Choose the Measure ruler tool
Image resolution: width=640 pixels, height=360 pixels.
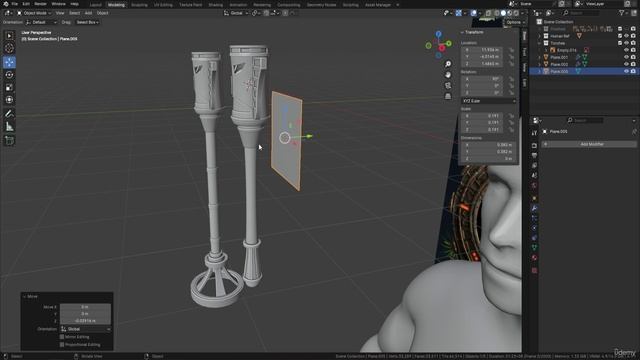[9, 127]
